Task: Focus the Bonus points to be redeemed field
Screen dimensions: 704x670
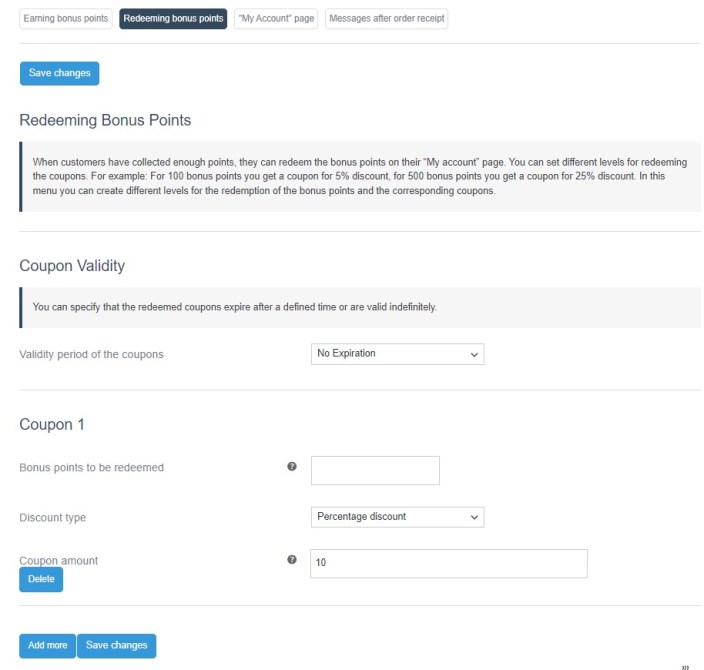Action: tap(375, 470)
